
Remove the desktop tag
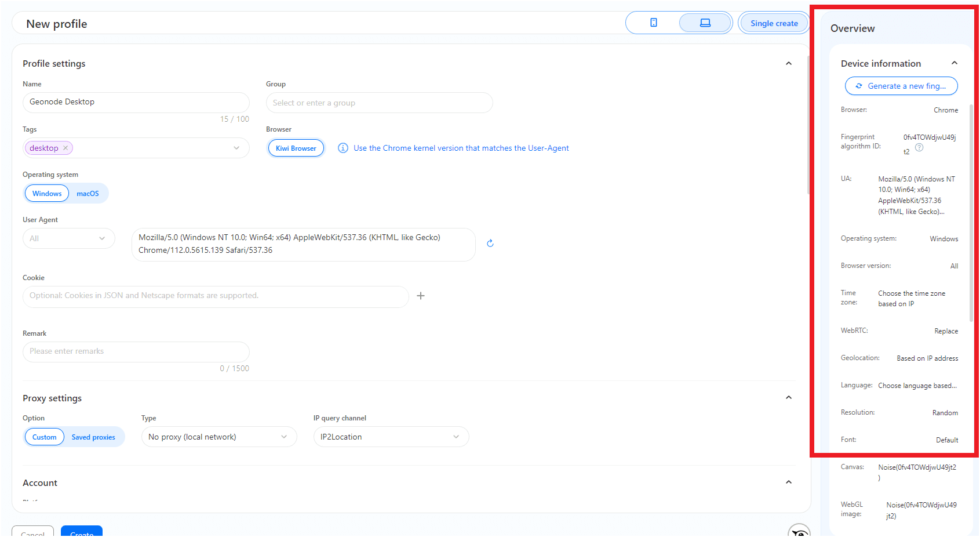(65, 148)
